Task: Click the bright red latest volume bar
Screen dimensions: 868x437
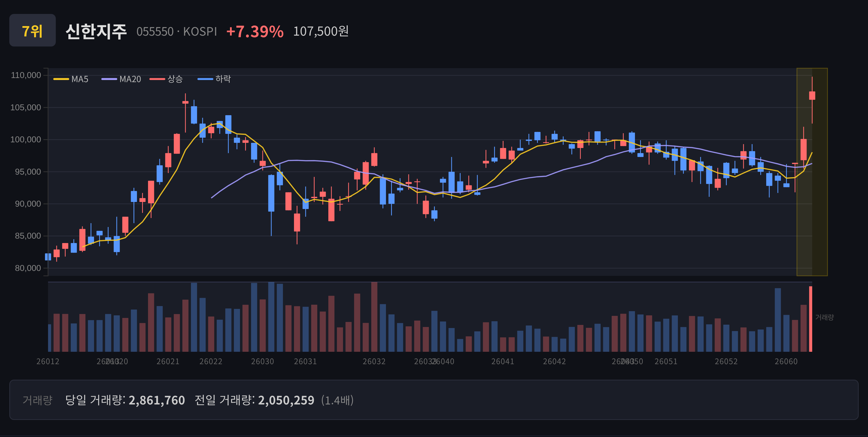Action: pyautogui.click(x=811, y=319)
